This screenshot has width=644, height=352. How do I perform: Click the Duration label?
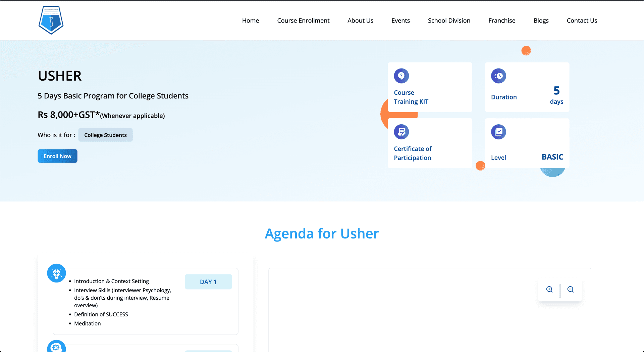pyautogui.click(x=504, y=97)
